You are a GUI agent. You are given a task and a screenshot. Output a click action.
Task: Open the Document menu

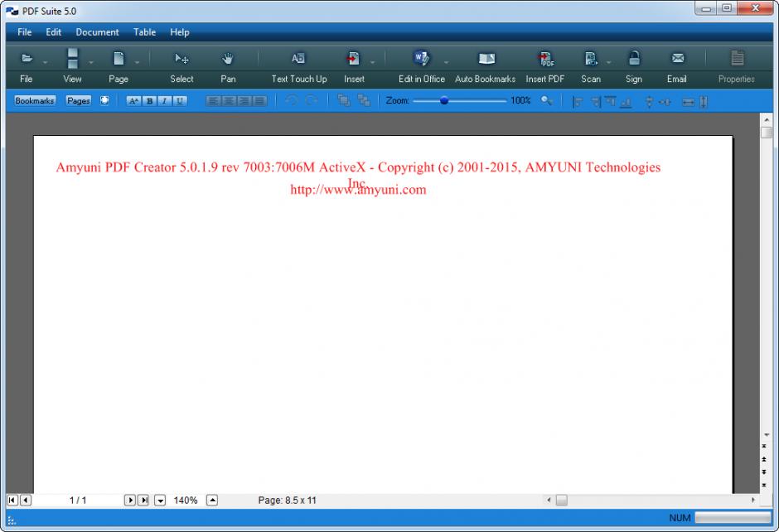click(98, 32)
